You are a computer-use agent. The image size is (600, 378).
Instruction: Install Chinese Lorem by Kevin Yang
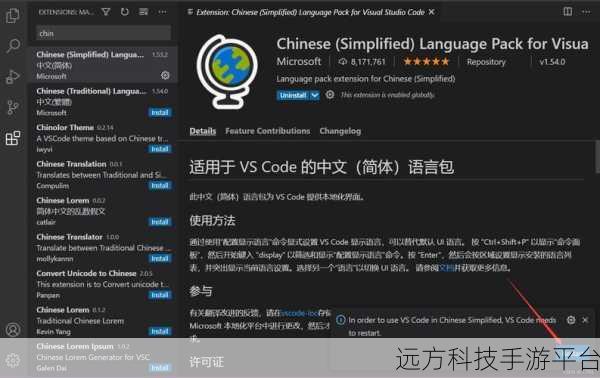pos(160,331)
